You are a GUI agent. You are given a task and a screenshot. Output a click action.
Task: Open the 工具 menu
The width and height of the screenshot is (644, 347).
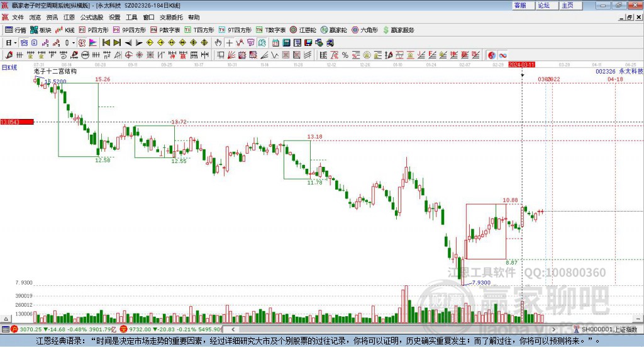[x=131, y=17]
